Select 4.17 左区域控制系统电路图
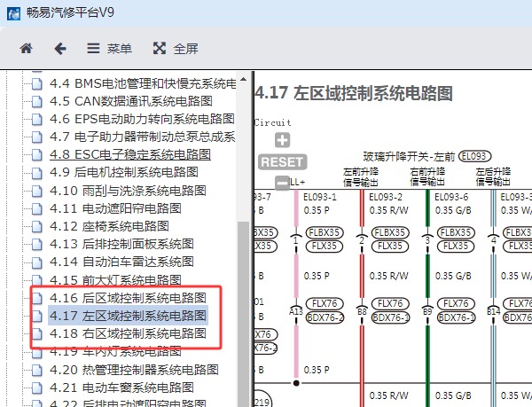Image resolution: width=532 pixels, height=407 pixels. point(128,316)
